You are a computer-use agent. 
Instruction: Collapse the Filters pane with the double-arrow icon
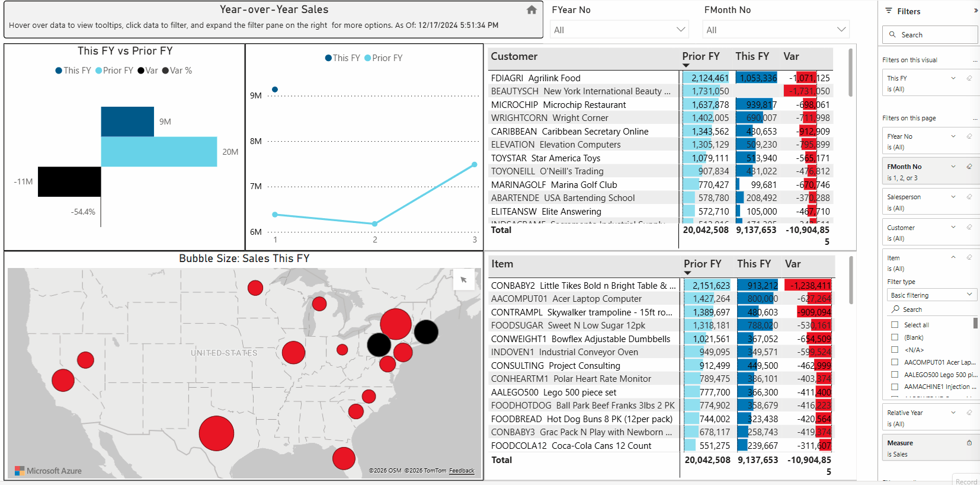[x=975, y=11]
